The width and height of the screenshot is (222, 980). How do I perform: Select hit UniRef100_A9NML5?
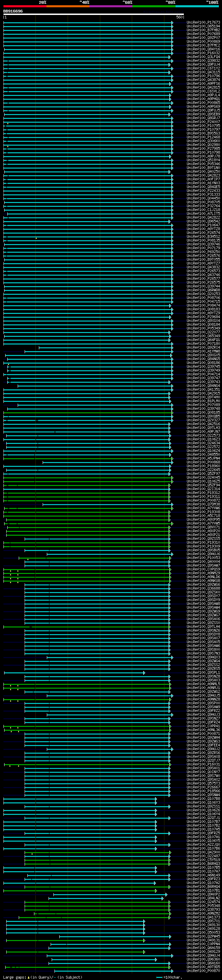(x=203, y=684)
